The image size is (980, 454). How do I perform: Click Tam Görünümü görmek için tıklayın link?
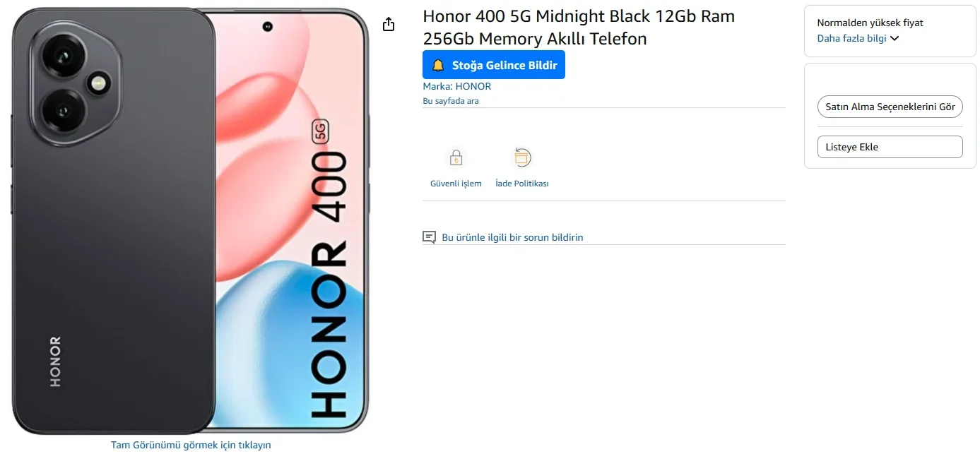click(x=191, y=445)
